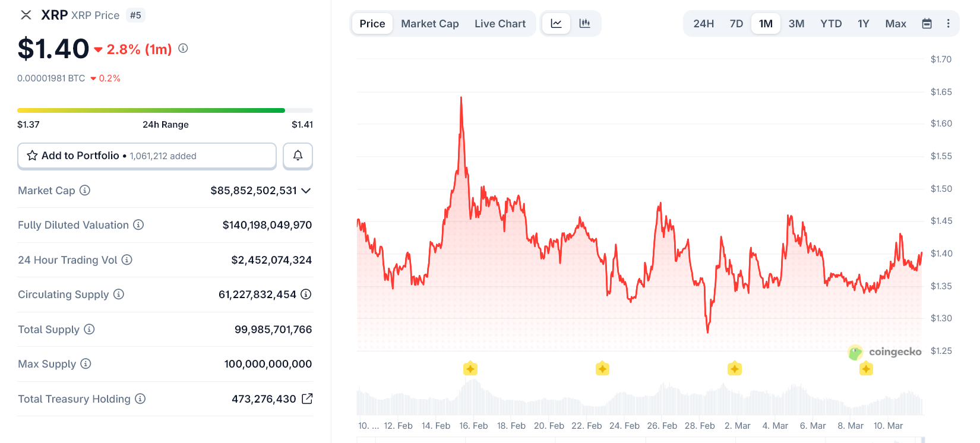Image resolution: width=980 pixels, height=443 pixels.
Task: Switch to line chart view icon
Action: click(557, 24)
